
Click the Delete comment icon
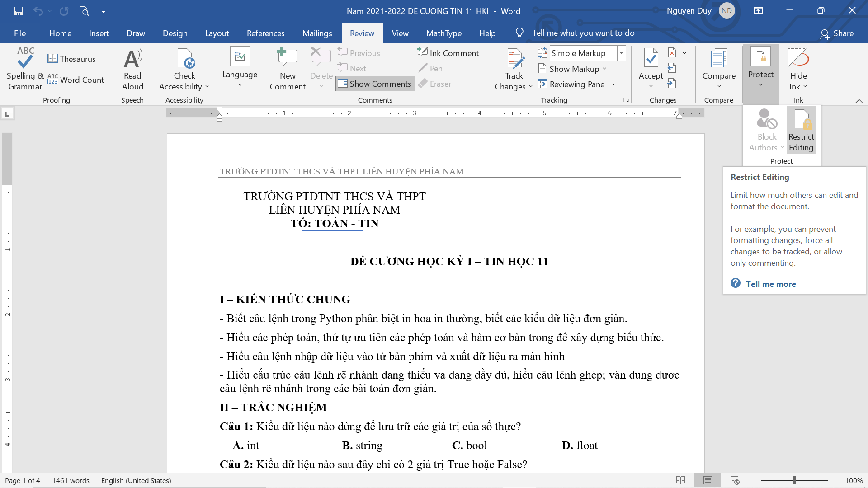coord(321,63)
